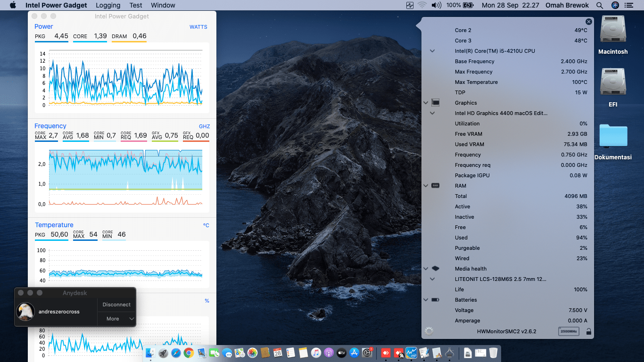
Task: Click HWMonitor activity icon in menu bar
Action: pos(410,5)
